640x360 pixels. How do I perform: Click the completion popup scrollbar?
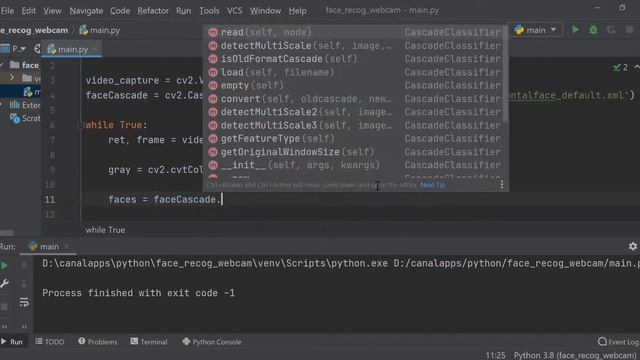click(x=506, y=73)
